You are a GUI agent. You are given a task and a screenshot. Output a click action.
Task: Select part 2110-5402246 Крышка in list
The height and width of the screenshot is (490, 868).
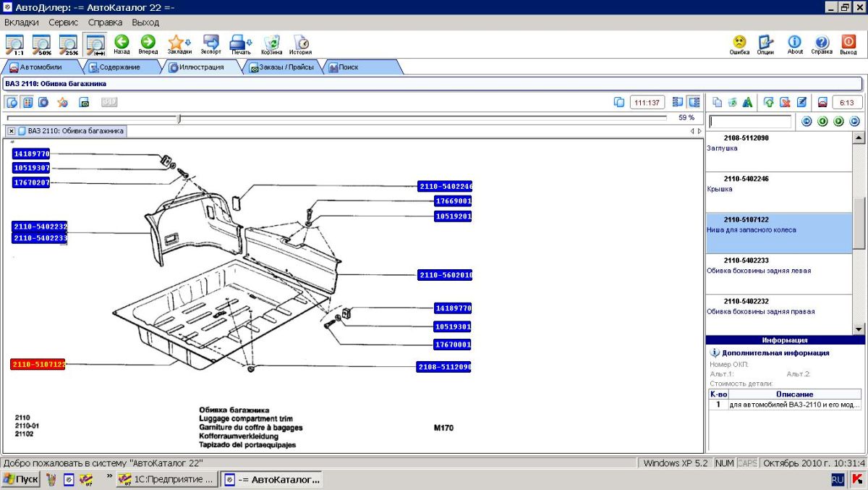tap(779, 193)
